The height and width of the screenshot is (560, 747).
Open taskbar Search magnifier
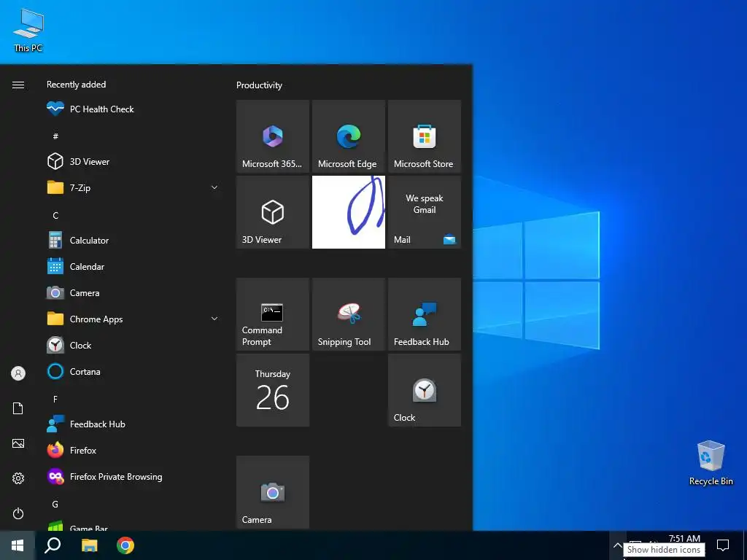[53, 545]
